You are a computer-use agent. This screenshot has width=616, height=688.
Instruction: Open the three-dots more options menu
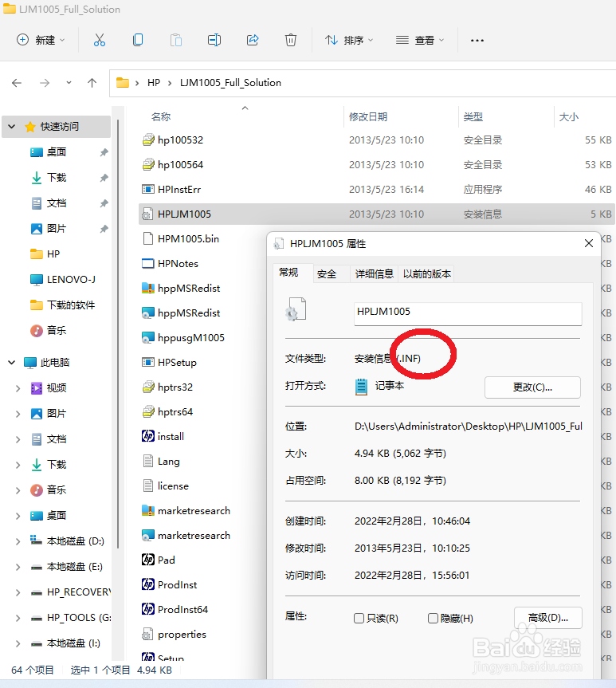click(x=477, y=41)
